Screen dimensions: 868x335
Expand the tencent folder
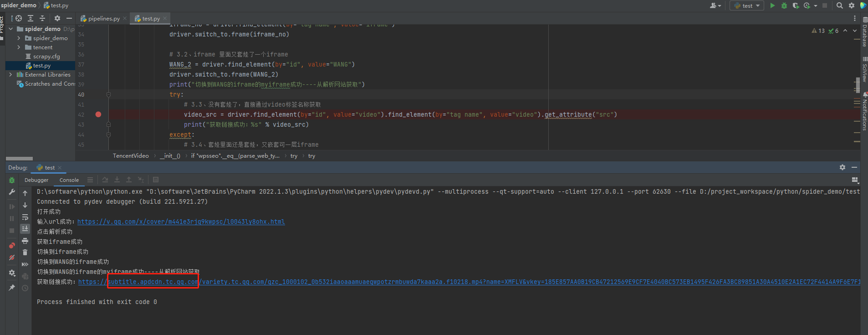(x=19, y=47)
